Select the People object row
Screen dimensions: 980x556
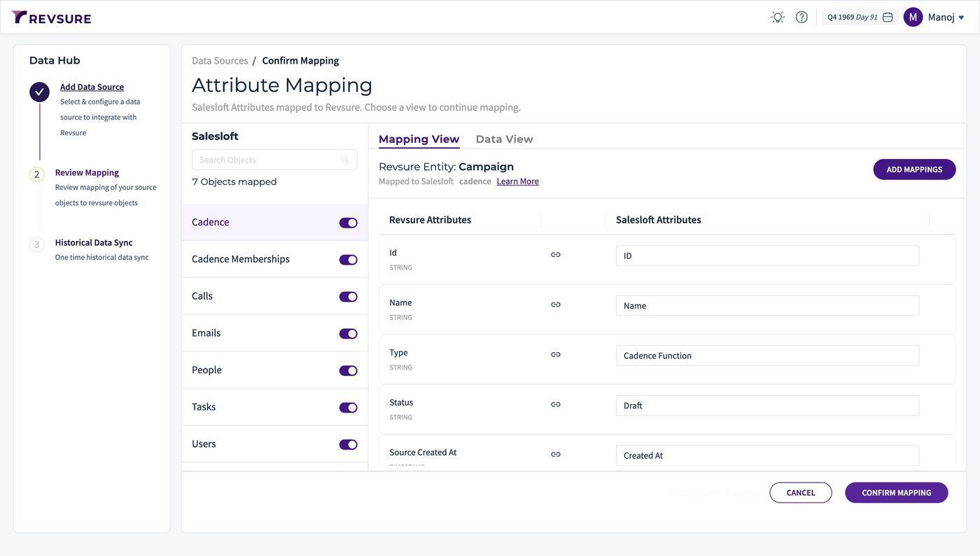[x=274, y=370]
